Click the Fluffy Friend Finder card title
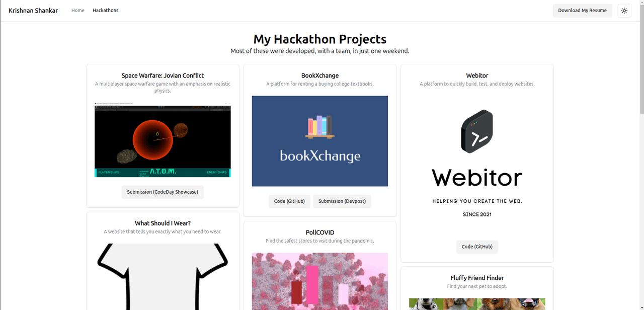Viewport: 644px width, 310px height. pos(477,278)
